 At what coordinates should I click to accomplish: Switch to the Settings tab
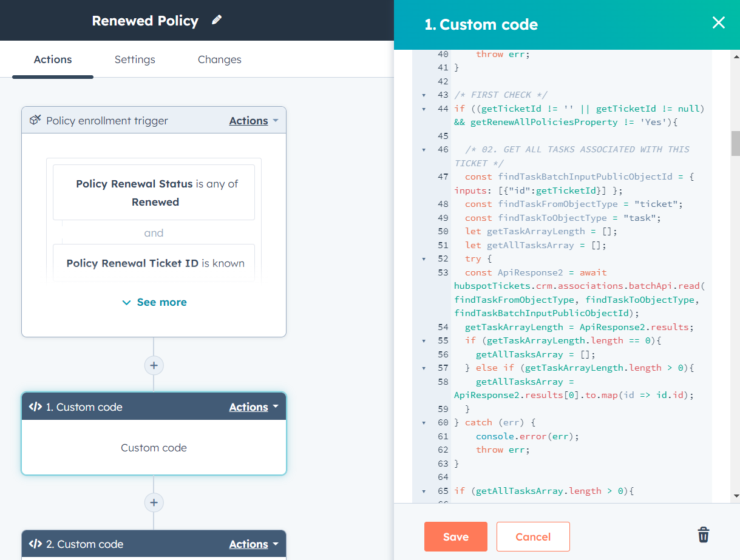(x=135, y=59)
